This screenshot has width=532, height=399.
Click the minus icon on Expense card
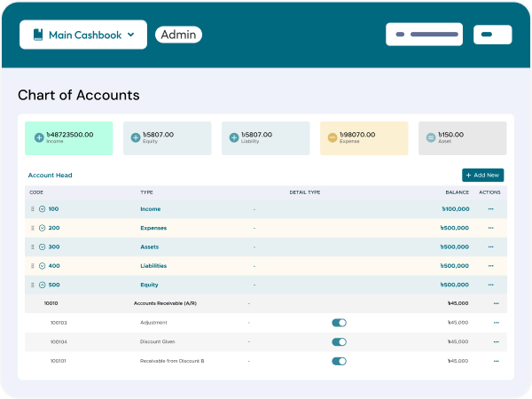pos(332,137)
